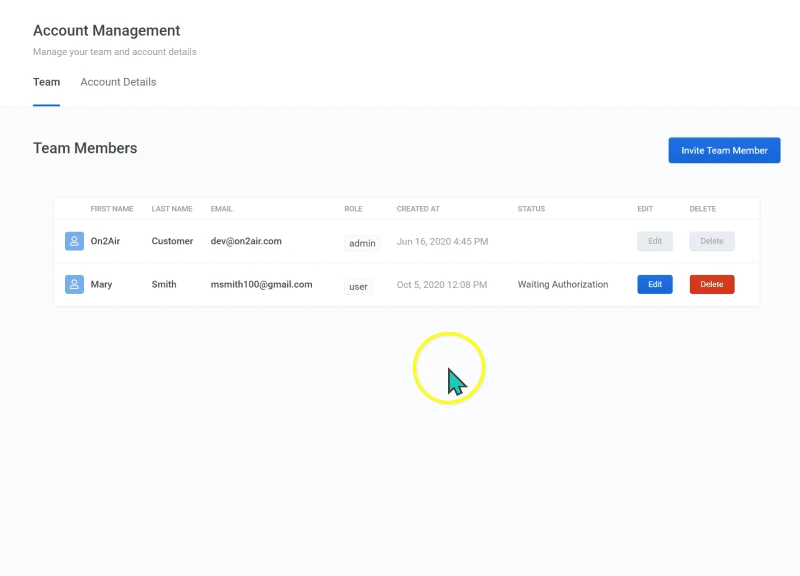Click the greyed-out Delete button for On2Air
800x576 pixels.
712,241
